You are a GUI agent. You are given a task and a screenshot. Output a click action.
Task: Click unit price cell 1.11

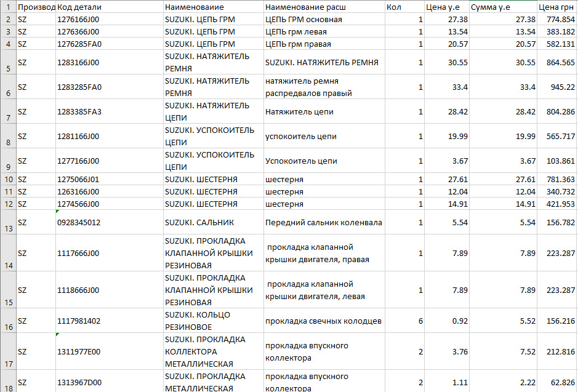coord(447,382)
